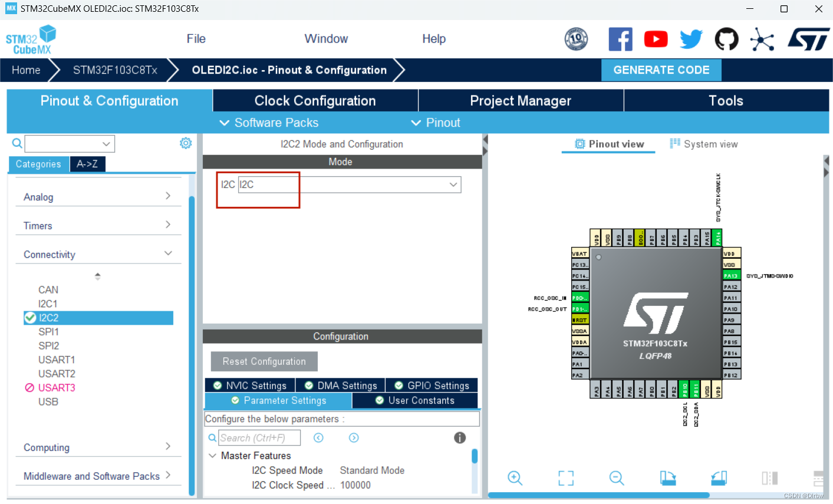Zoom out of the chip pinout
The image size is (833, 504).
coord(617,478)
